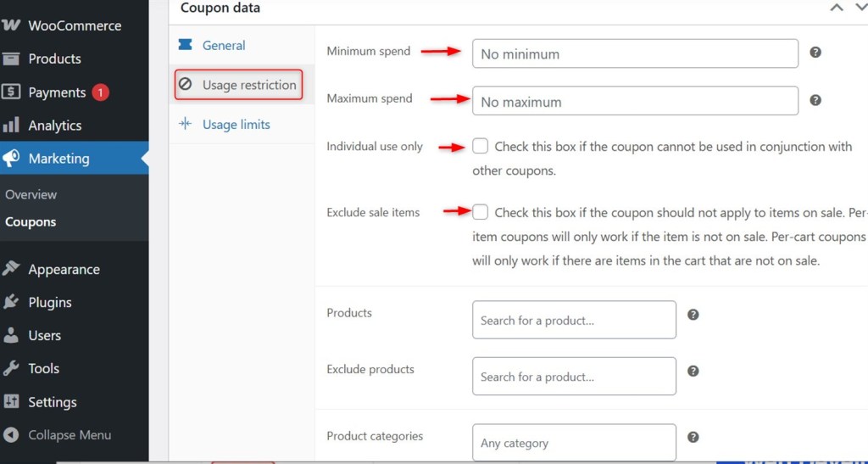868x464 pixels.
Task: Open help tooltip for Exclude products
Action: pyautogui.click(x=693, y=371)
